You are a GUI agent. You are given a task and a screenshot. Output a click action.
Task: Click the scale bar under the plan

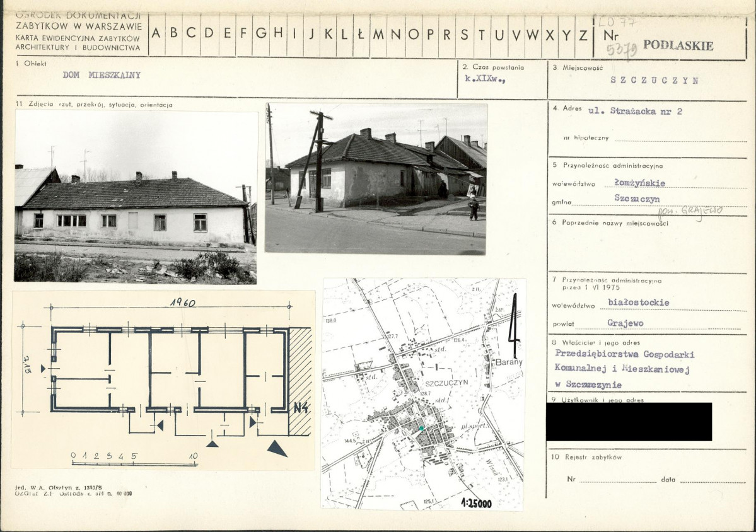pos(134,460)
